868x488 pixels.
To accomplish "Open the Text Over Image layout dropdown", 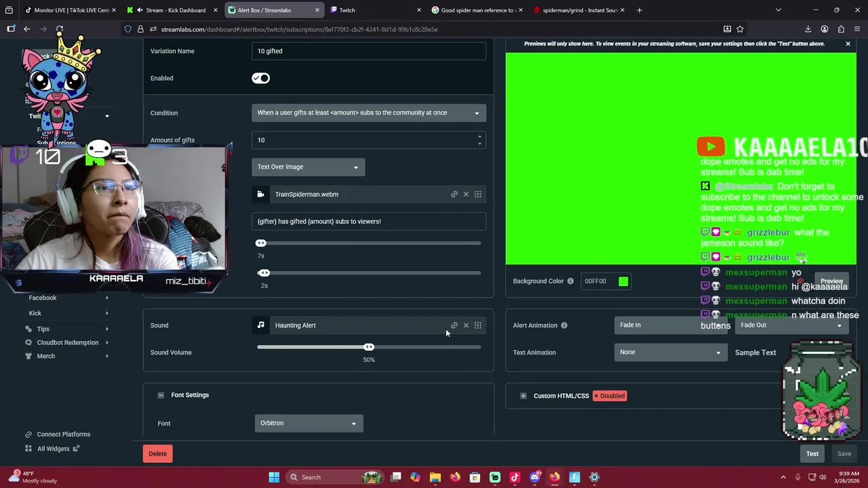I will pos(308,167).
